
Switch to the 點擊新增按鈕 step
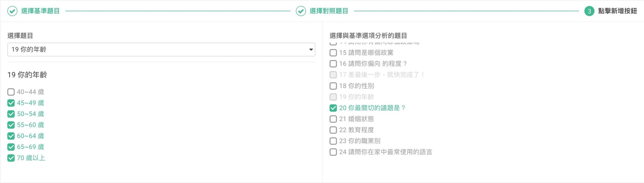[617, 11]
